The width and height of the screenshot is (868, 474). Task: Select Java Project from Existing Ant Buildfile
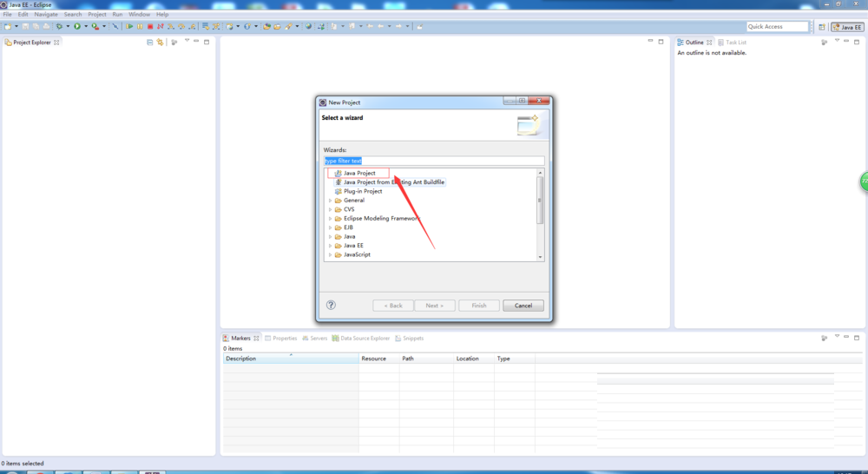point(389,182)
